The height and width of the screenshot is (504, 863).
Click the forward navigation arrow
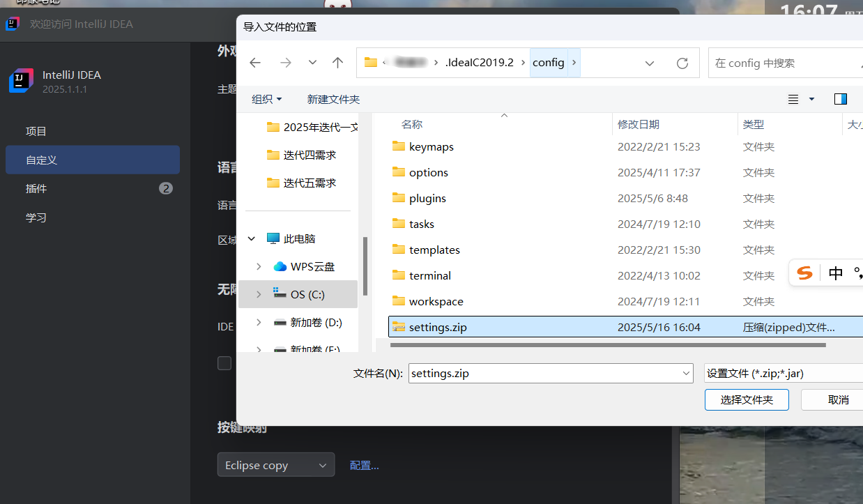tap(285, 63)
